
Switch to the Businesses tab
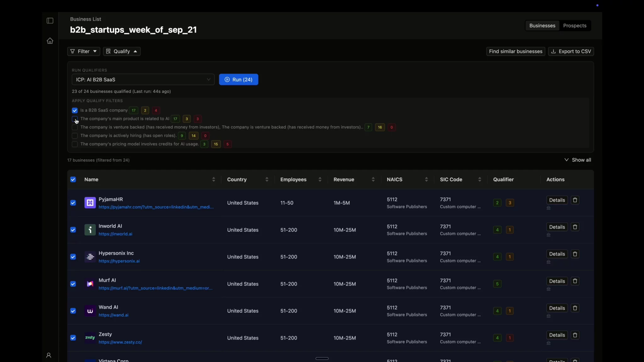(x=542, y=25)
